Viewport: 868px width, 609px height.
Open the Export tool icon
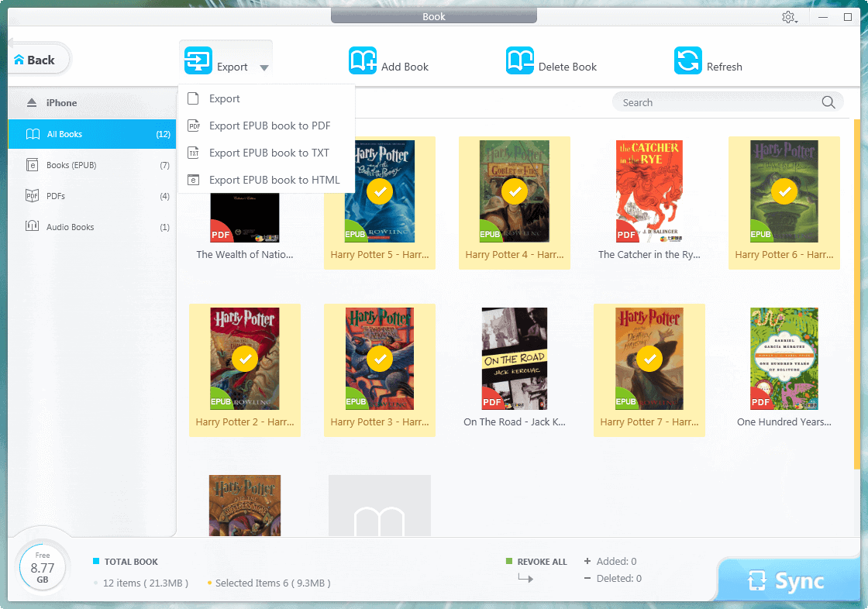pyautogui.click(x=198, y=59)
